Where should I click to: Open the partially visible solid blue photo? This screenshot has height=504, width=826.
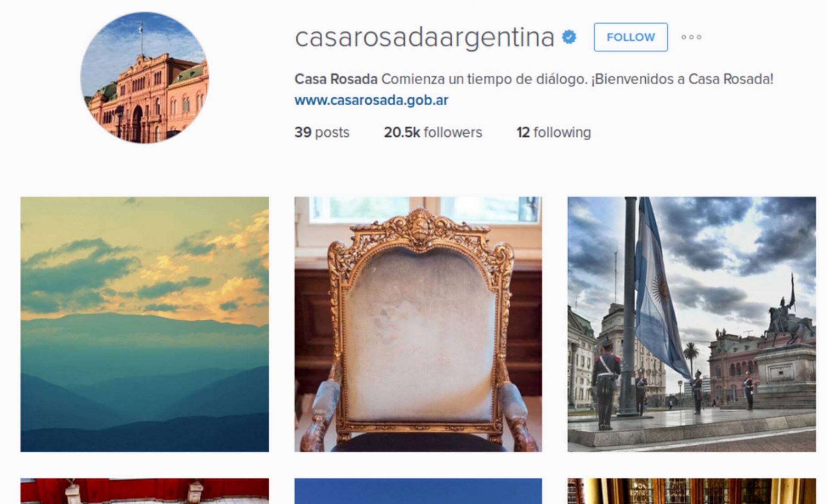click(x=418, y=491)
